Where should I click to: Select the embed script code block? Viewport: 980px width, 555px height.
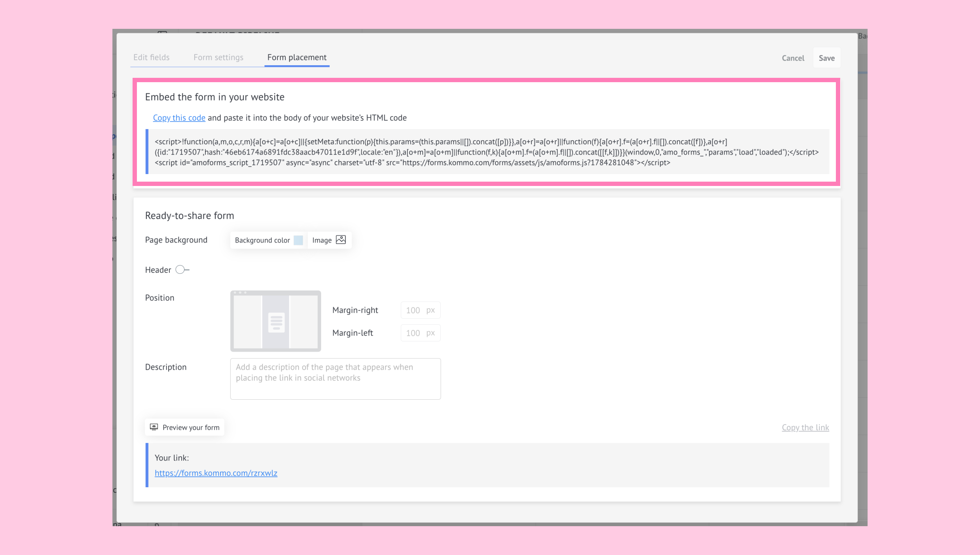point(487,152)
